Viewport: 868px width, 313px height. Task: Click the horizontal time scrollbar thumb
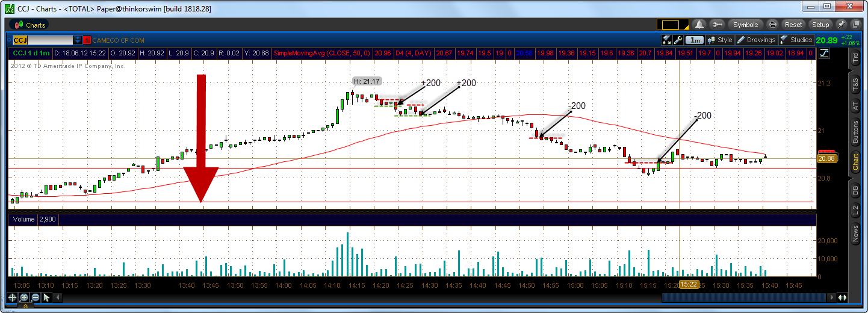(744, 297)
